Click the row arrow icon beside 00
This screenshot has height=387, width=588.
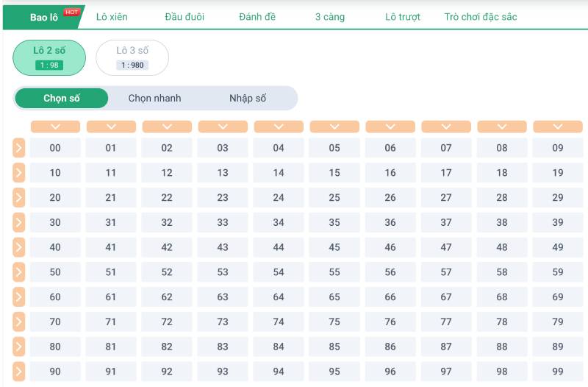click(19, 148)
